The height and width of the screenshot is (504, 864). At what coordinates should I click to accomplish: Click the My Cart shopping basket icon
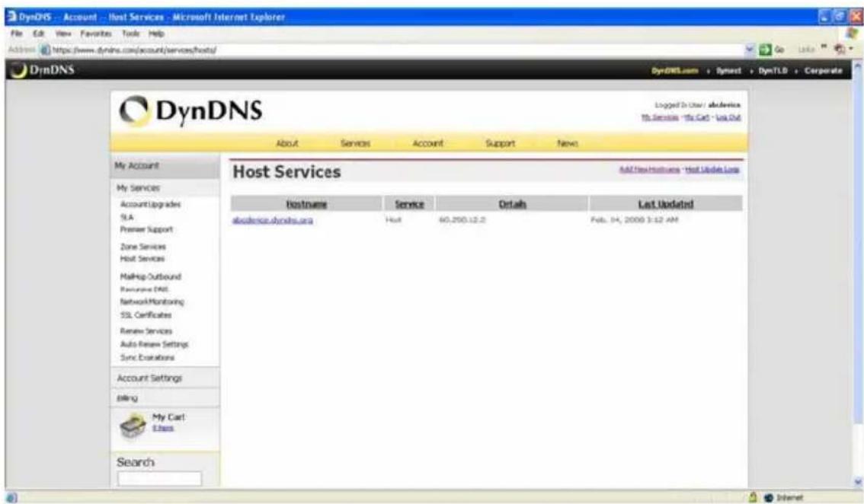(133, 426)
